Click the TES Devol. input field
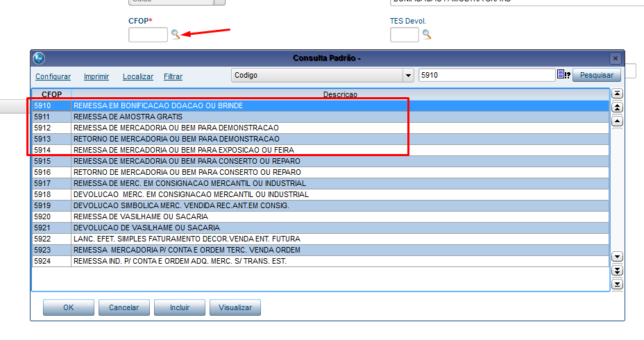 coord(404,35)
